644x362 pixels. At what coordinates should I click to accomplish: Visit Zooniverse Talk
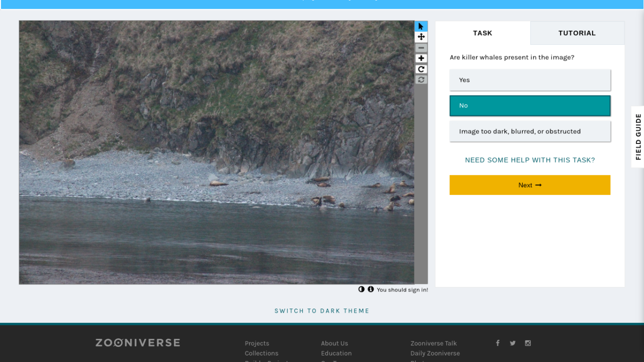point(434,343)
